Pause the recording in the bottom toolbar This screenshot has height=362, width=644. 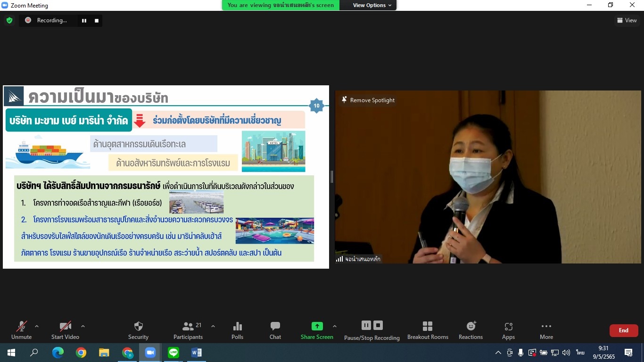[x=366, y=325]
